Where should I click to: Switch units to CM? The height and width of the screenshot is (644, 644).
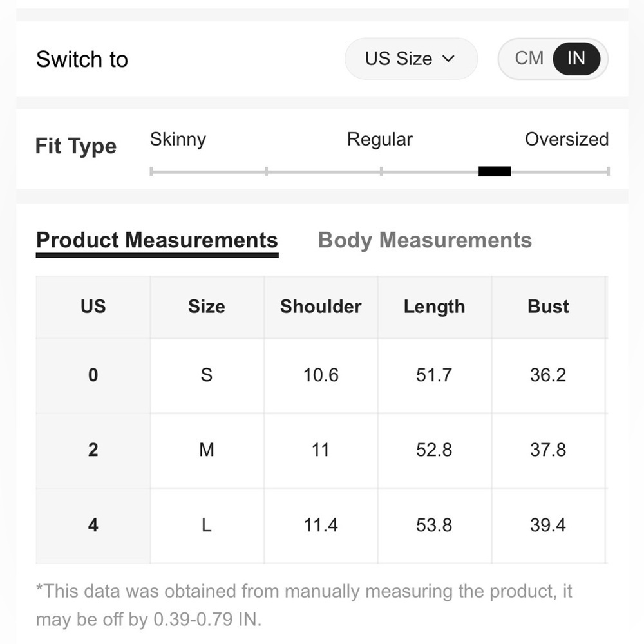pyautogui.click(x=529, y=59)
